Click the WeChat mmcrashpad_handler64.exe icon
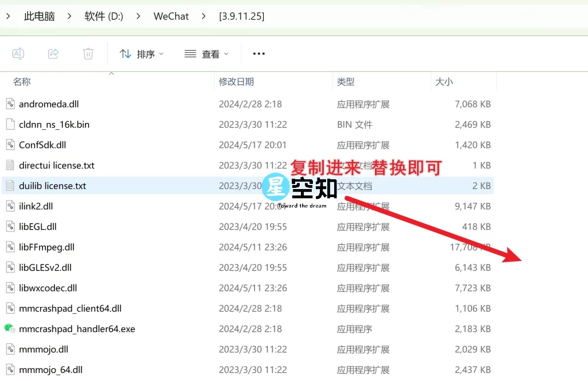This screenshot has width=588, height=381. [10, 329]
